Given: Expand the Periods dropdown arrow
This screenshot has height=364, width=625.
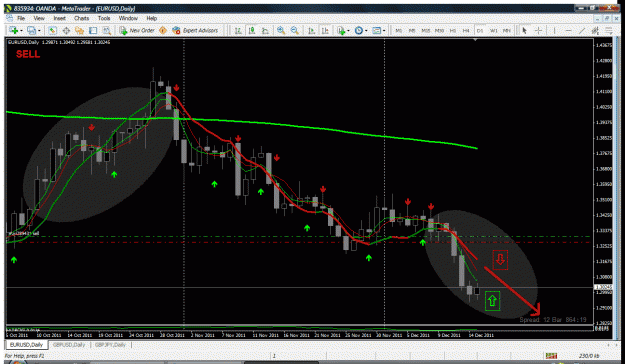Looking at the screenshot, I should tap(366, 31).
